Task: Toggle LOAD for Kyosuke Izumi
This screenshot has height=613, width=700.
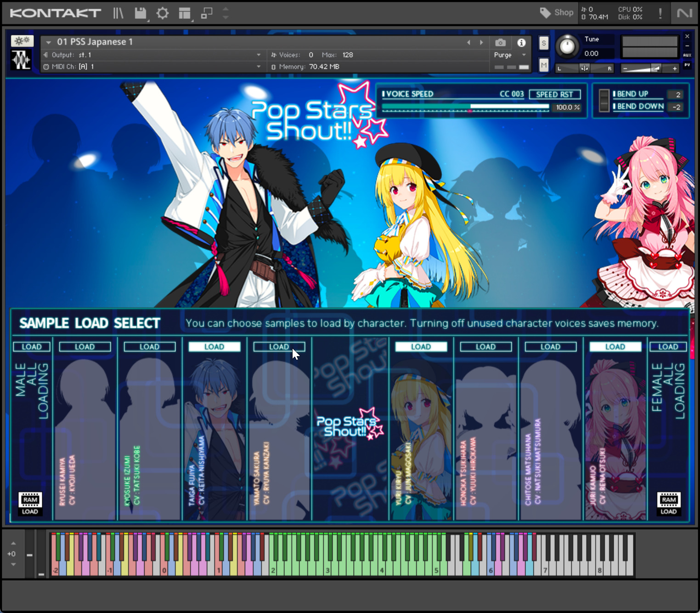Action: pos(150,347)
